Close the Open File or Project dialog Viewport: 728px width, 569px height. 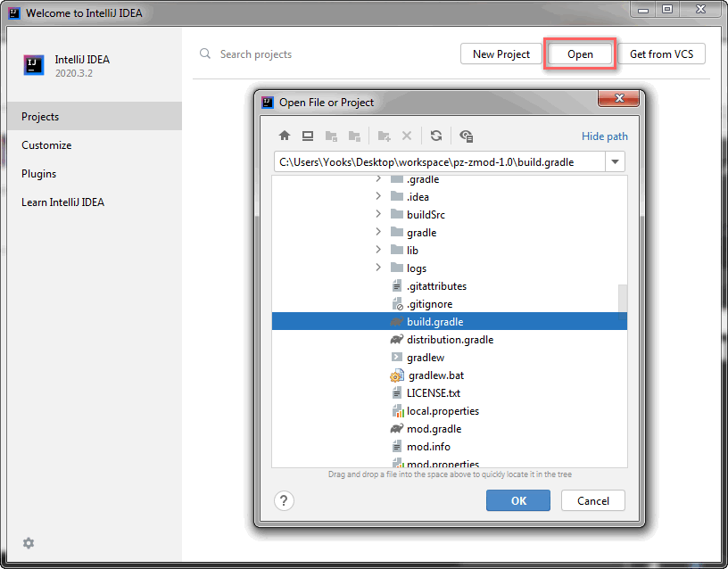(618, 98)
